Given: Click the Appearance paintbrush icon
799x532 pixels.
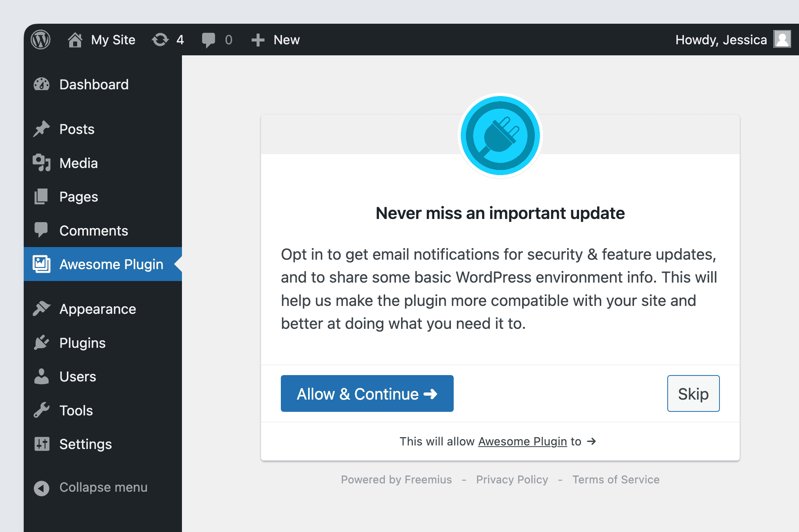Looking at the screenshot, I should pos(42,308).
